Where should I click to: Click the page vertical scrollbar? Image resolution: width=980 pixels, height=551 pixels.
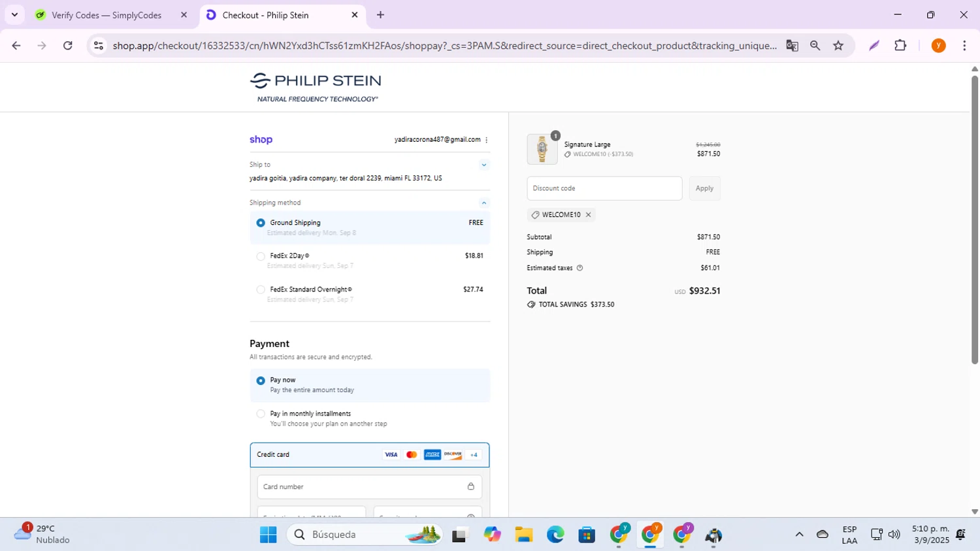point(974,220)
